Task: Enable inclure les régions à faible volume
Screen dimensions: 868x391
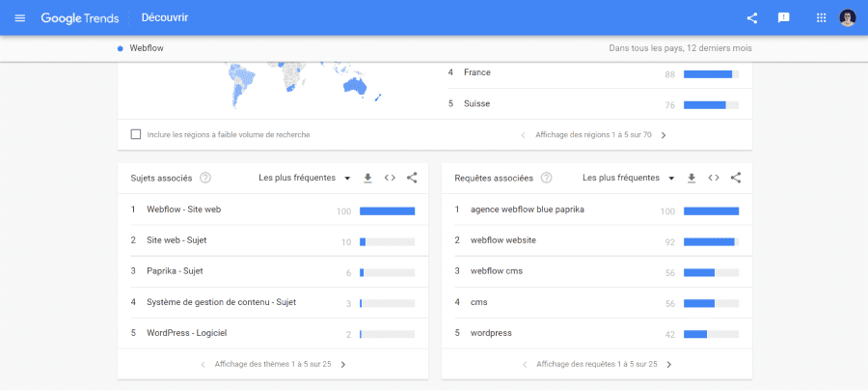Action: point(136,134)
